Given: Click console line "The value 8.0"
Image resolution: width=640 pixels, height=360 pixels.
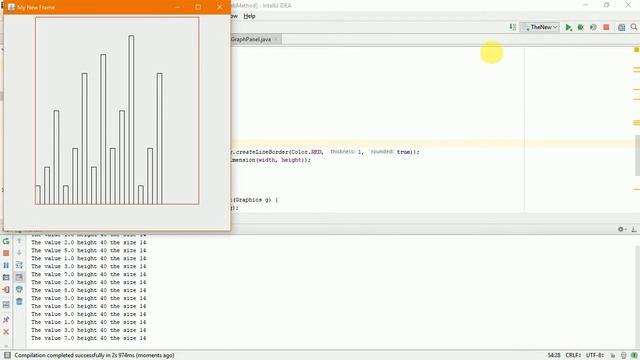Looking at the screenshot, I should tap(89, 290).
